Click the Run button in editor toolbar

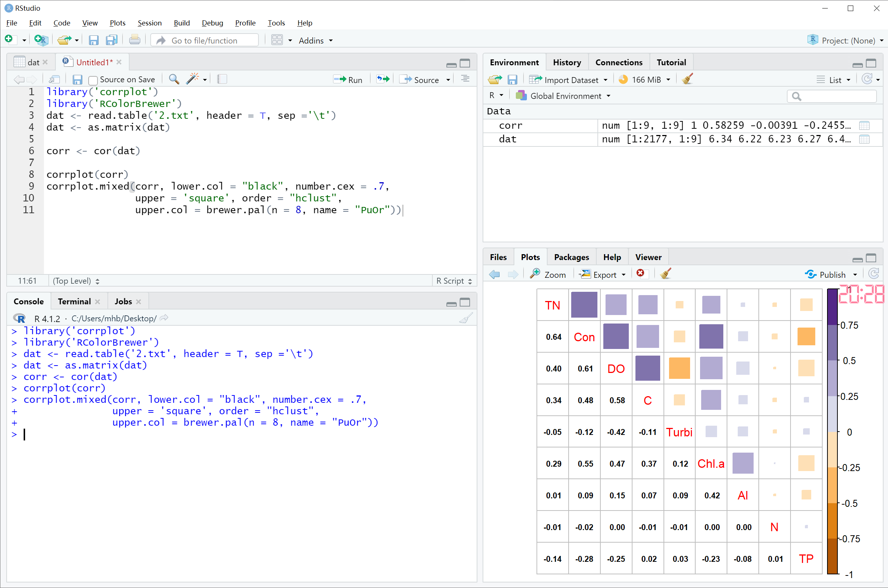pos(348,80)
